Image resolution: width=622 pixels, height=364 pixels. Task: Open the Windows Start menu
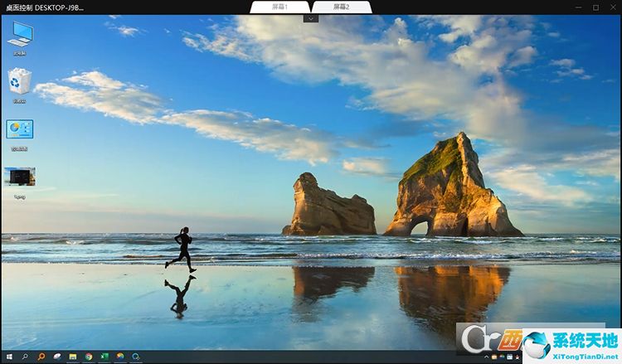pos(9,356)
